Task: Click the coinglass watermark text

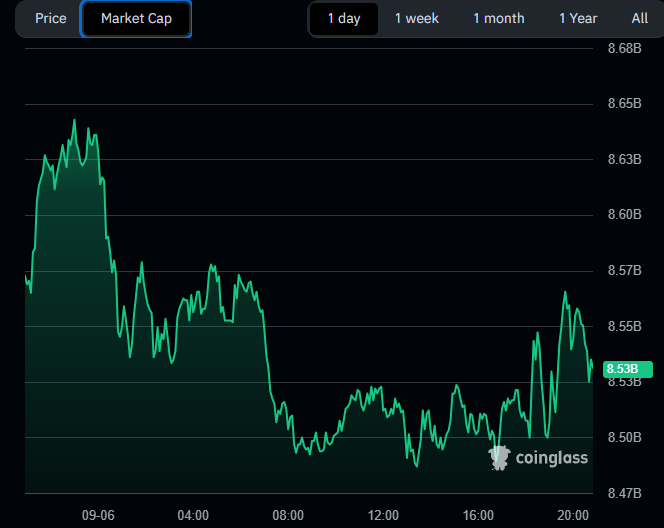Action: tap(551, 458)
